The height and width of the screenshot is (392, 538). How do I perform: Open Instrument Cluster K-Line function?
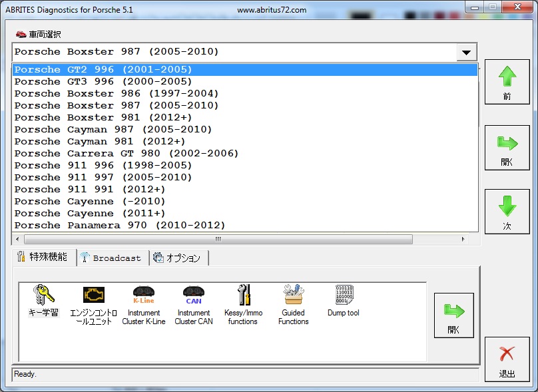143,305
